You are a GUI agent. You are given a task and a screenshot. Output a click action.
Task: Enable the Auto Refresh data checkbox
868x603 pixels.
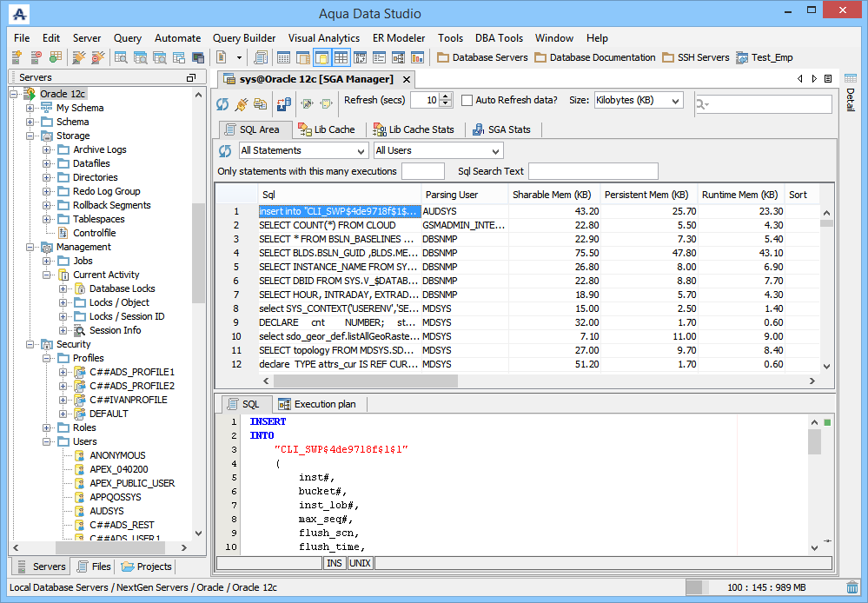coord(467,101)
